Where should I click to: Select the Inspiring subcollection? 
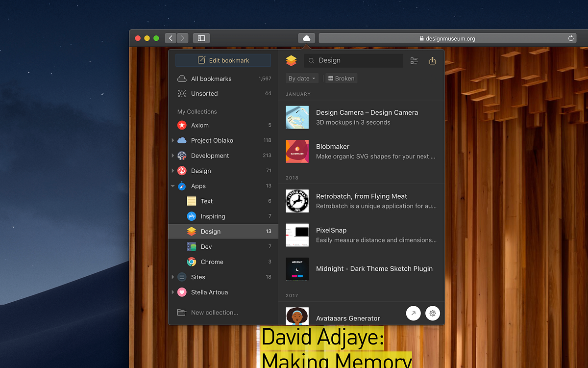click(x=223, y=216)
